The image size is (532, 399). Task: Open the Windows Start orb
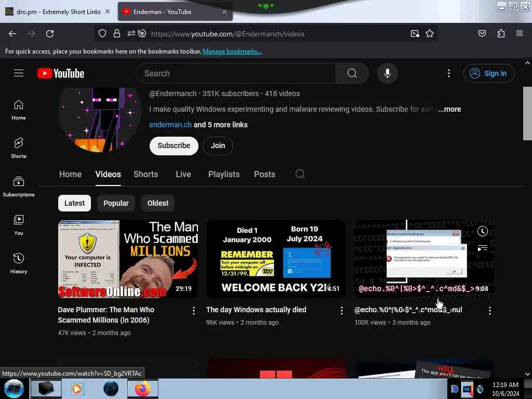click(14, 389)
